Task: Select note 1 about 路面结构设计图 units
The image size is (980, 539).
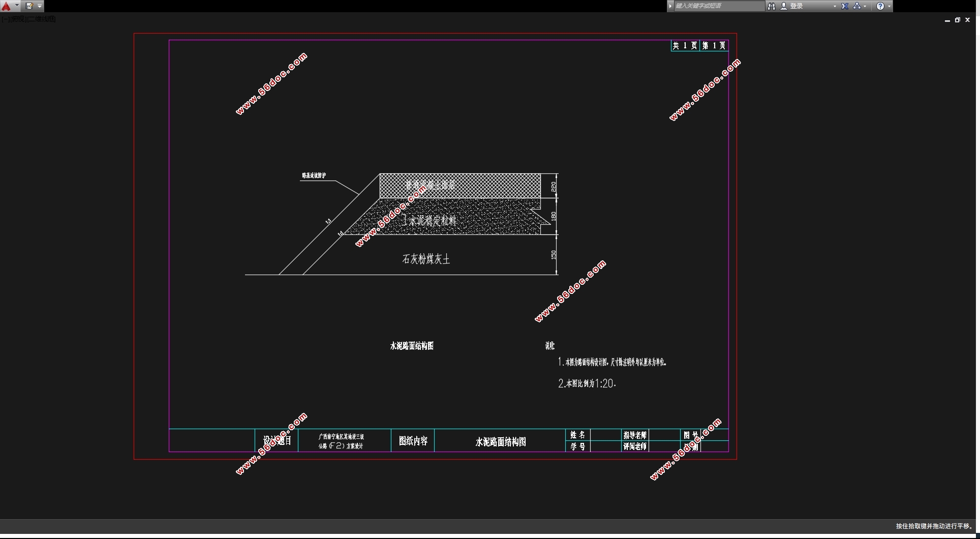Action: [x=612, y=362]
